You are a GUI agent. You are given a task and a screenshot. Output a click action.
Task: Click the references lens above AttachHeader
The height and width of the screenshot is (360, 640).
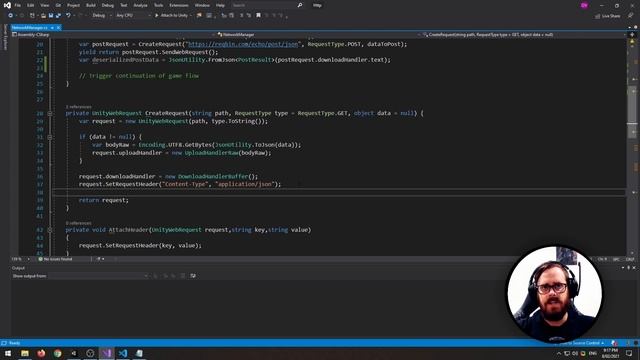pos(78,223)
